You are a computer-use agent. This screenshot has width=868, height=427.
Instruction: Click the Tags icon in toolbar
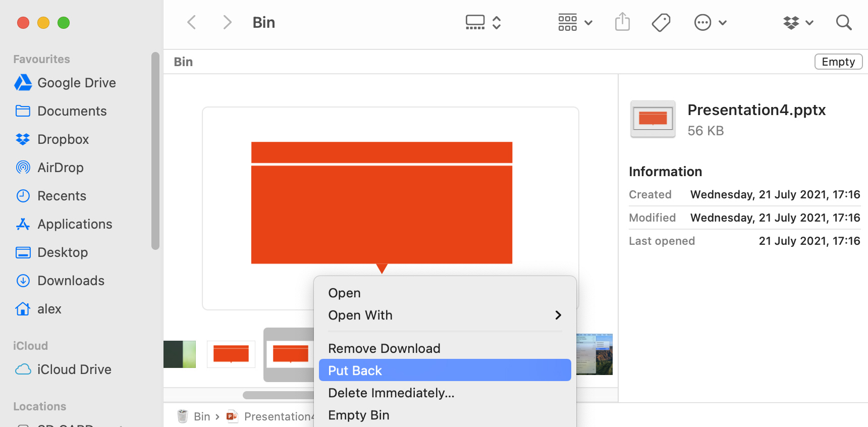tap(661, 22)
